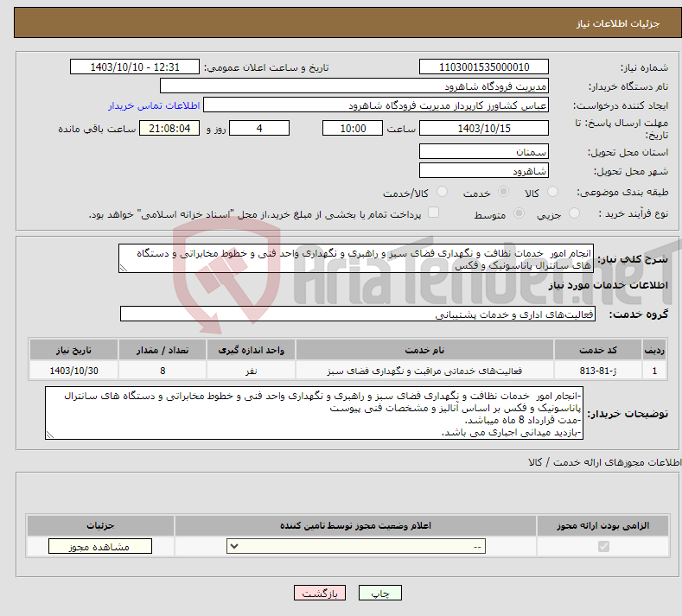682x616 pixels.
Task: Click the resize handle of buyer notes box
Action: pyautogui.click(x=49, y=435)
